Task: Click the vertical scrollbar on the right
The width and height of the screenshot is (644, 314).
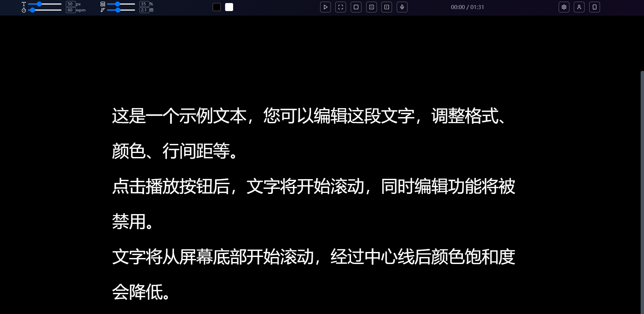Action: tap(642, 192)
